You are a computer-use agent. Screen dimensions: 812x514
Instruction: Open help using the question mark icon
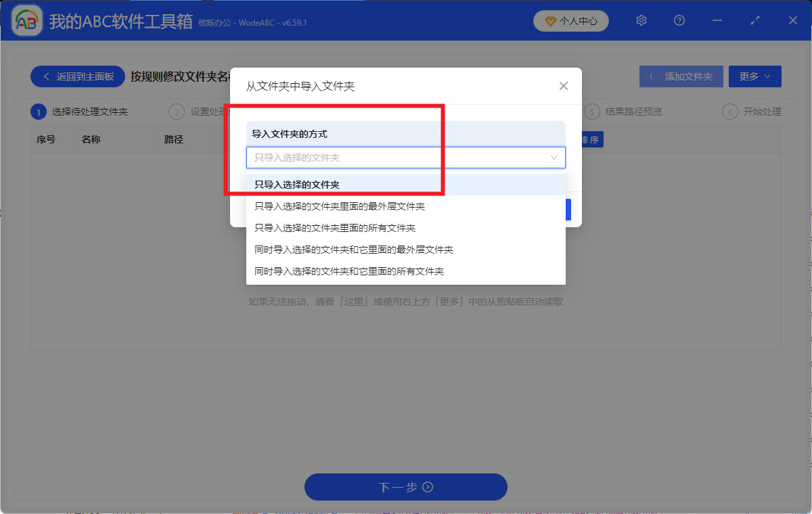(x=679, y=21)
